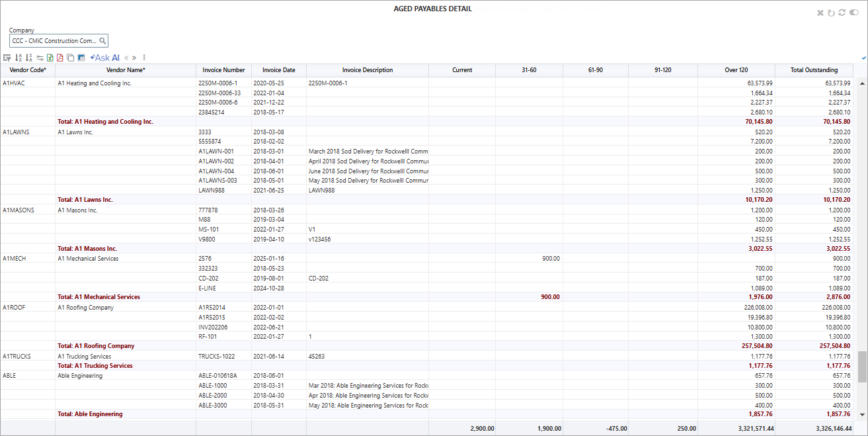This screenshot has height=436, width=868.
Task: Sort by Vendor Code column header
Action: coord(28,69)
